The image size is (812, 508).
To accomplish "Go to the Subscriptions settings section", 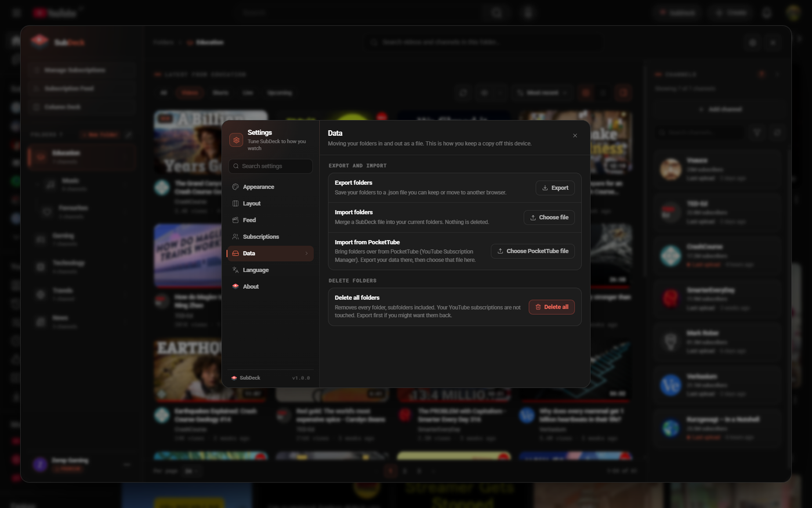I will click(270, 237).
